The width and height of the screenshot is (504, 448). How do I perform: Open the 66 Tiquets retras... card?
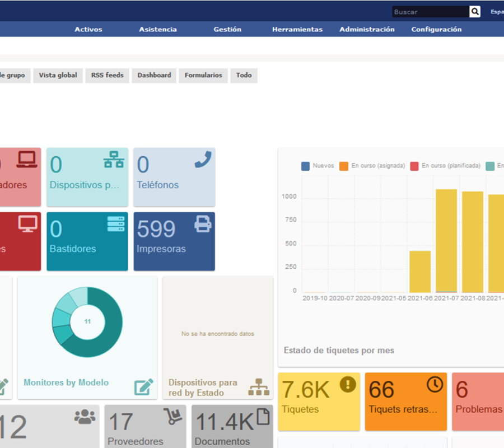click(x=406, y=402)
